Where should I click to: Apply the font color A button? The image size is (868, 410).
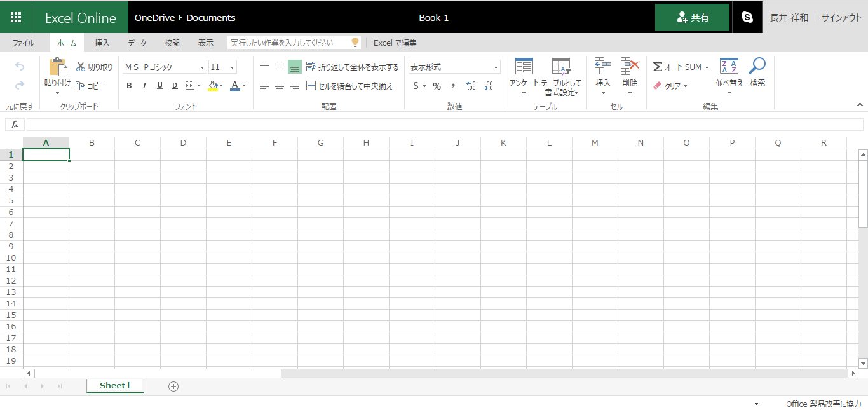235,86
